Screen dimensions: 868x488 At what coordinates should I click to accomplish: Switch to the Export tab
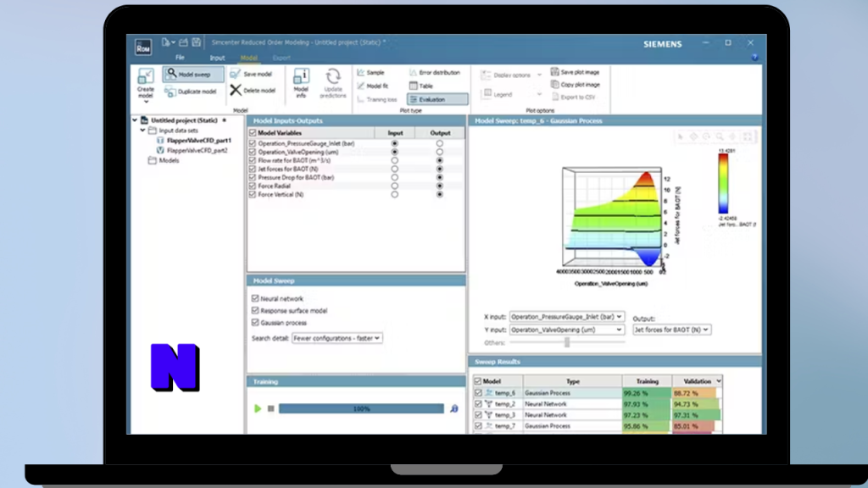pos(281,58)
